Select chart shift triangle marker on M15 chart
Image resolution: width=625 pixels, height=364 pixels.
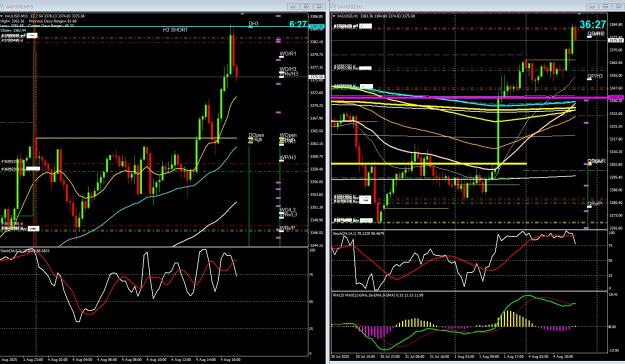[242, 14]
